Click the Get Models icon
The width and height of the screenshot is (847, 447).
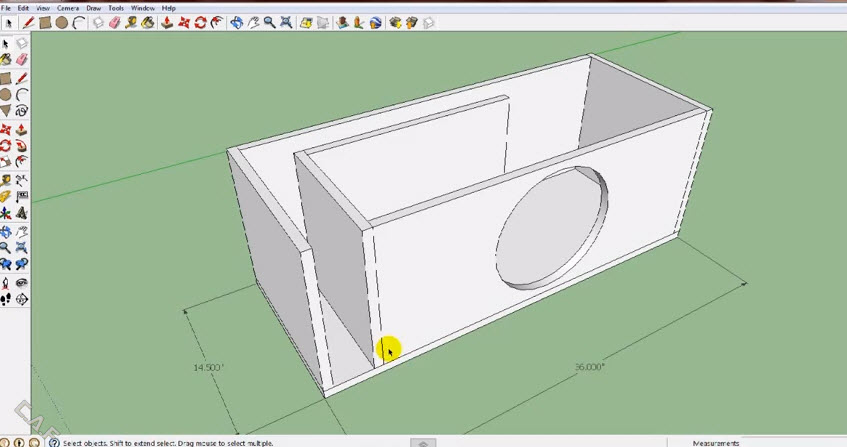point(395,23)
